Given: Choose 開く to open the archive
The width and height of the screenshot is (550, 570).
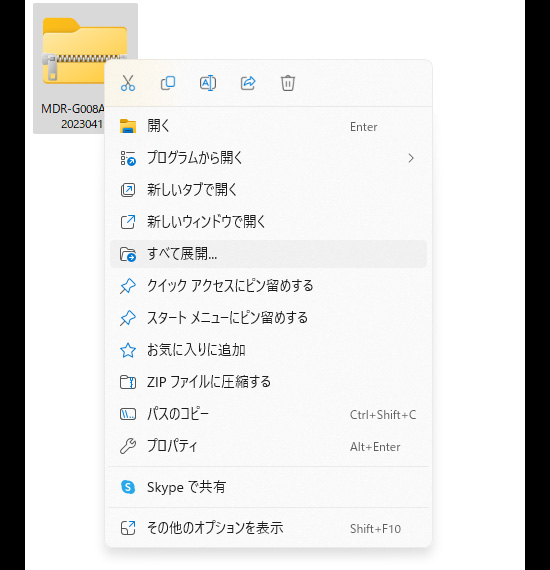Looking at the screenshot, I should [268, 126].
